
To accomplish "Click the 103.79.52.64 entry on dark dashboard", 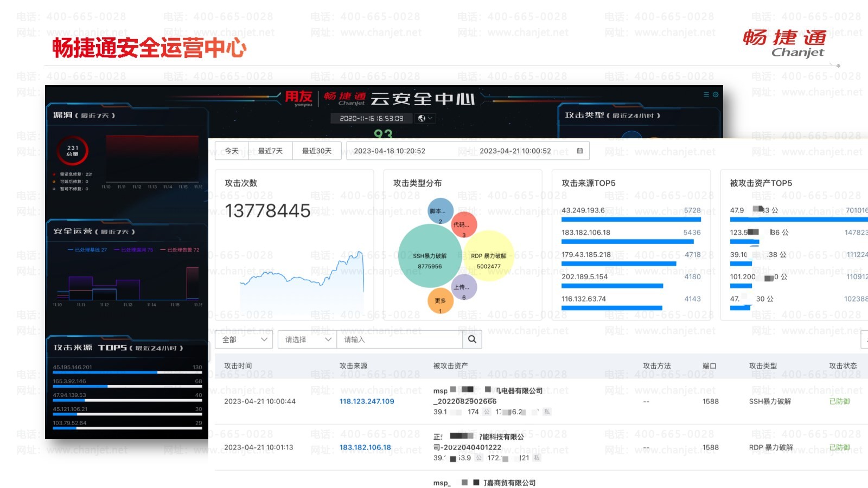I will (x=69, y=423).
